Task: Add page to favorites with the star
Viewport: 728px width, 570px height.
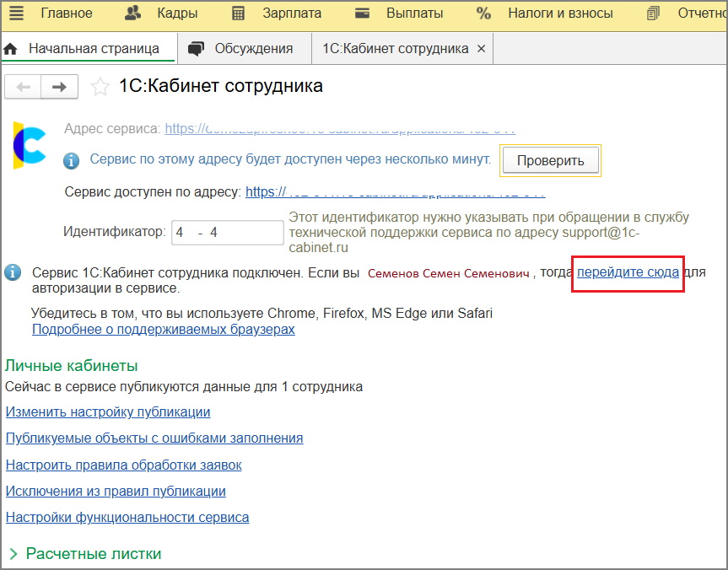Action: [100, 87]
